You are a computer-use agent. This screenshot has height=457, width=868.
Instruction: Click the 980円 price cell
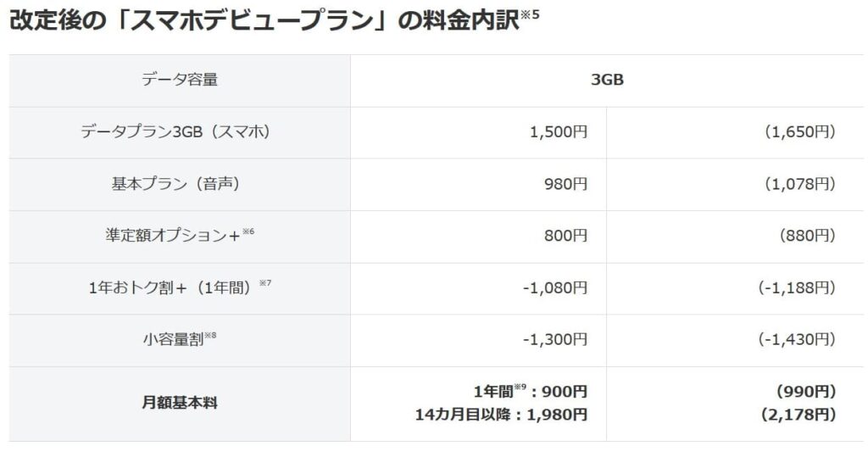pos(565,184)
